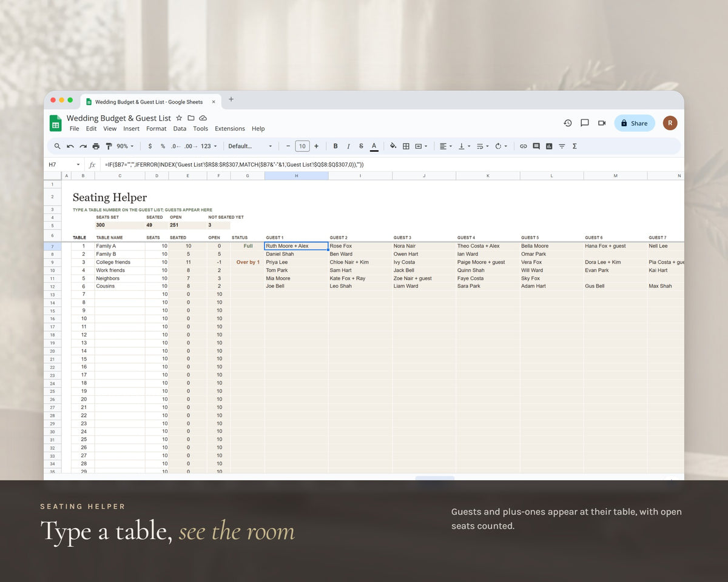Click the Share button
The width and height of the screenshot is (728, 582).
pyautogui.click(x=635, y=123)
